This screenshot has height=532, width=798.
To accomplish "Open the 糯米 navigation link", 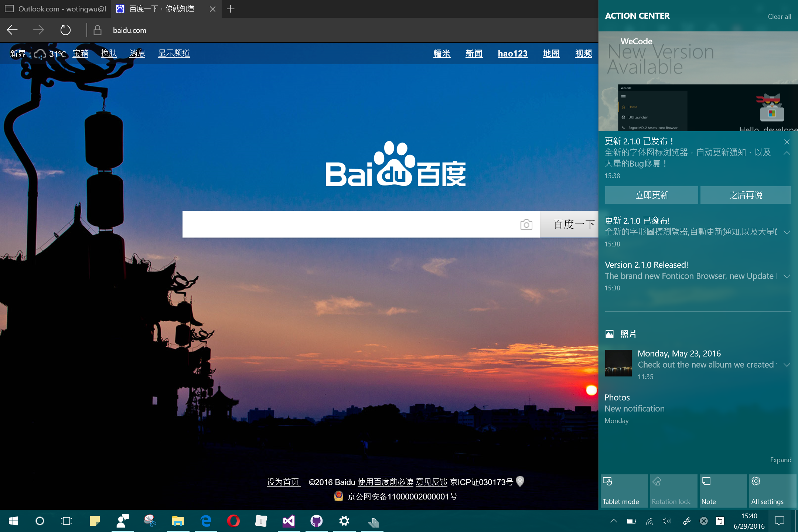I will pyautogui.click(x=442, y=54).
